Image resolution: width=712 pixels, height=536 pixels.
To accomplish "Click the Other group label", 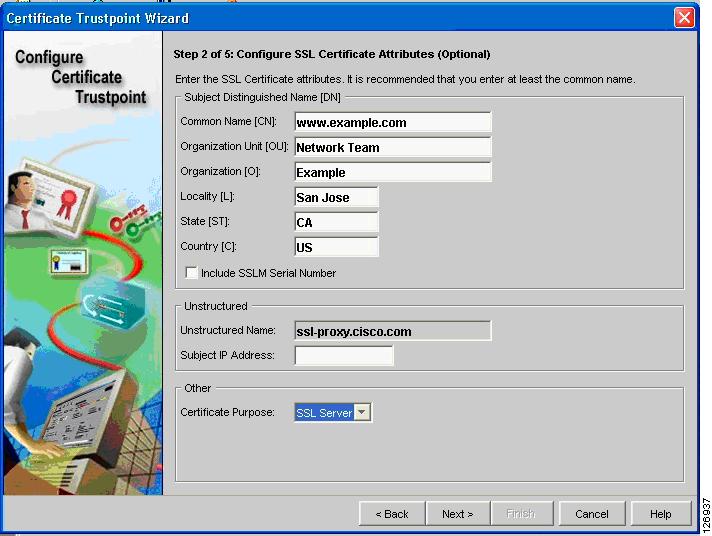I will tap(198, 388).
